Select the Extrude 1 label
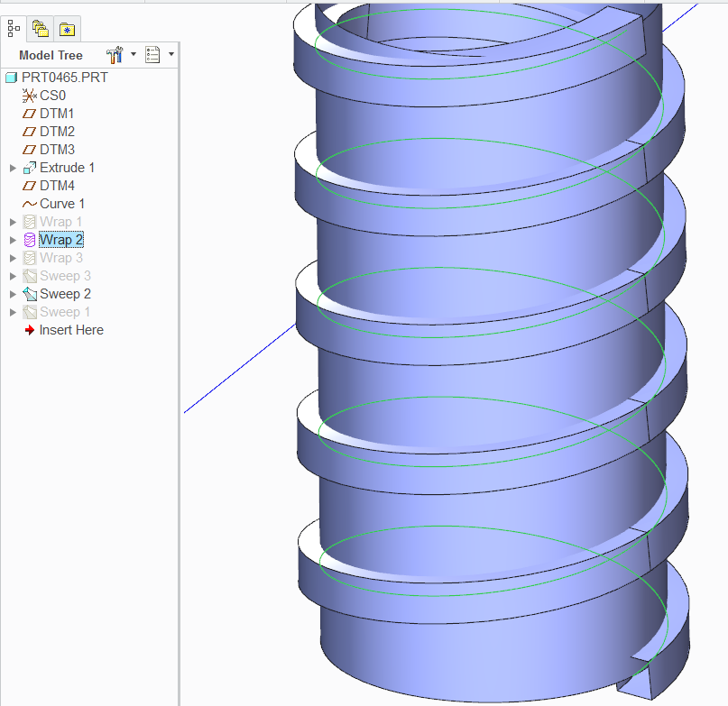This screenshot has height=706, width=728. (x=68, y=168)
